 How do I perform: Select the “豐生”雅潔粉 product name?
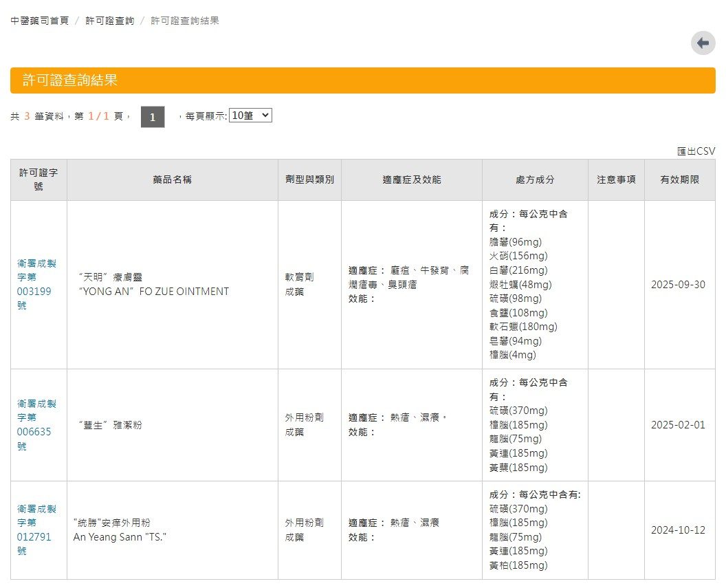click(110, 424)
